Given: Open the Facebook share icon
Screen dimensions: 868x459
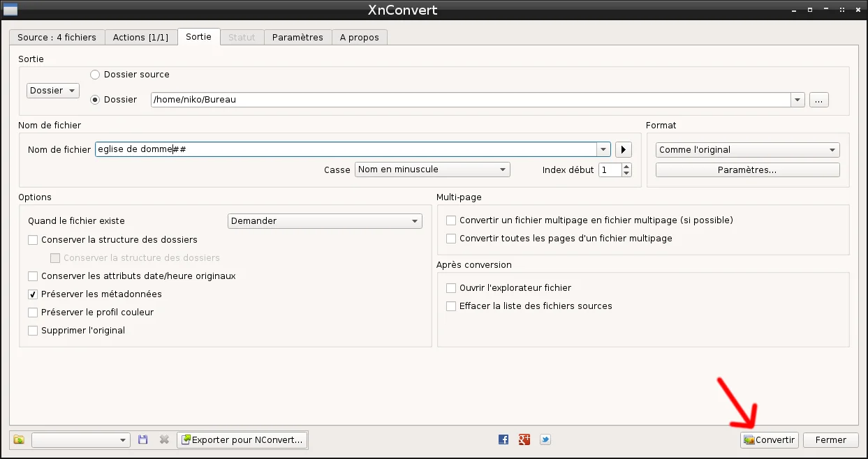Looking at the screenshot, I should [503, 439].
